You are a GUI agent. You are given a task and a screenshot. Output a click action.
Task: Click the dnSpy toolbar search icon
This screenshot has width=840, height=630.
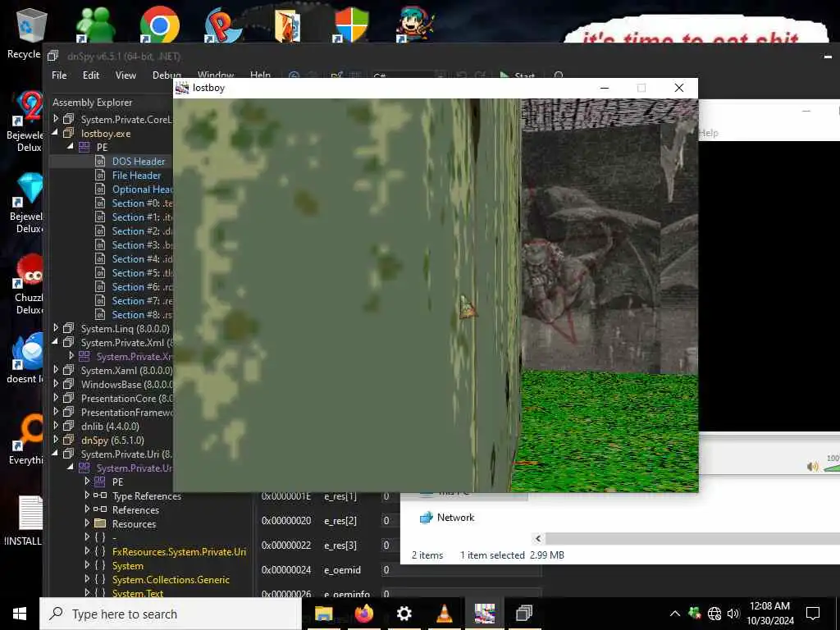(x=559, y=76)
